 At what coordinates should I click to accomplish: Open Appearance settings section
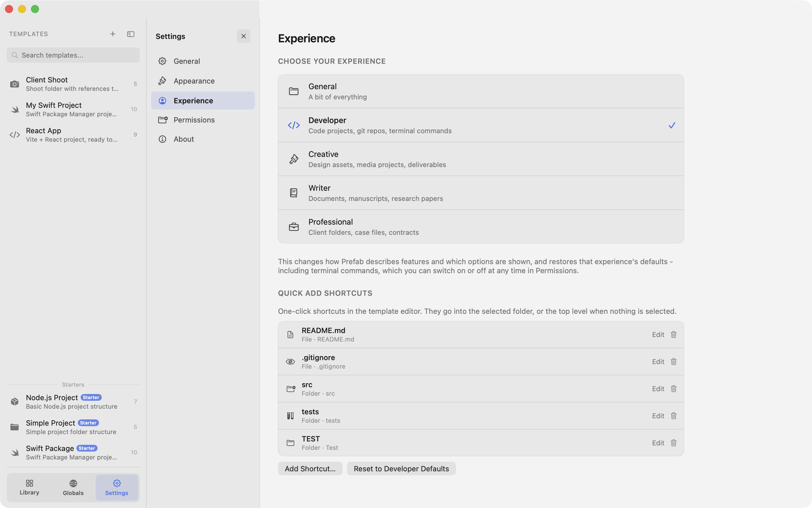click(203, 81)
